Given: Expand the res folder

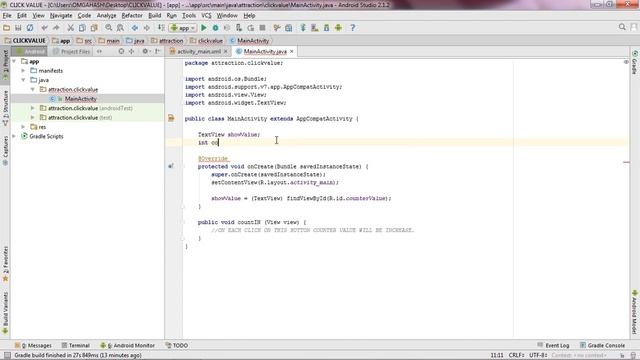Looking at the screenshot, I should (23, 127).
